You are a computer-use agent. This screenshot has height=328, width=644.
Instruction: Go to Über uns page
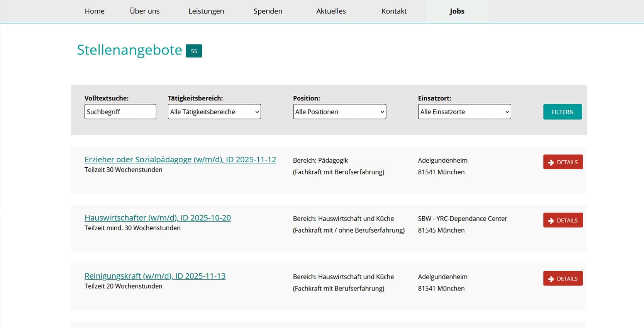point(145,11)
